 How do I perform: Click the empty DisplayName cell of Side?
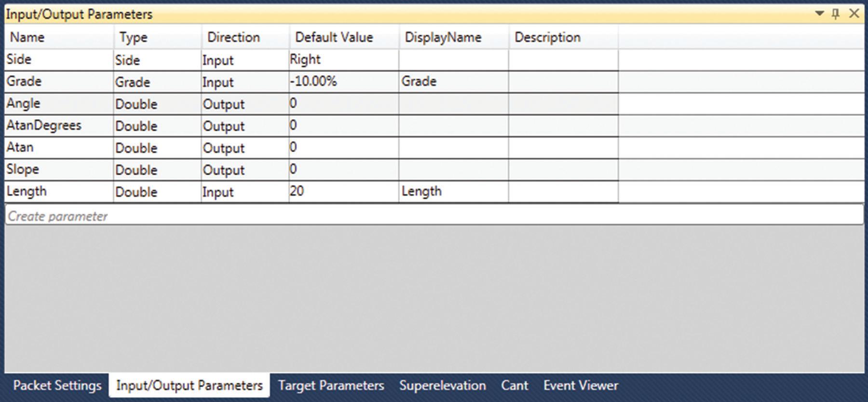[454, 59]
